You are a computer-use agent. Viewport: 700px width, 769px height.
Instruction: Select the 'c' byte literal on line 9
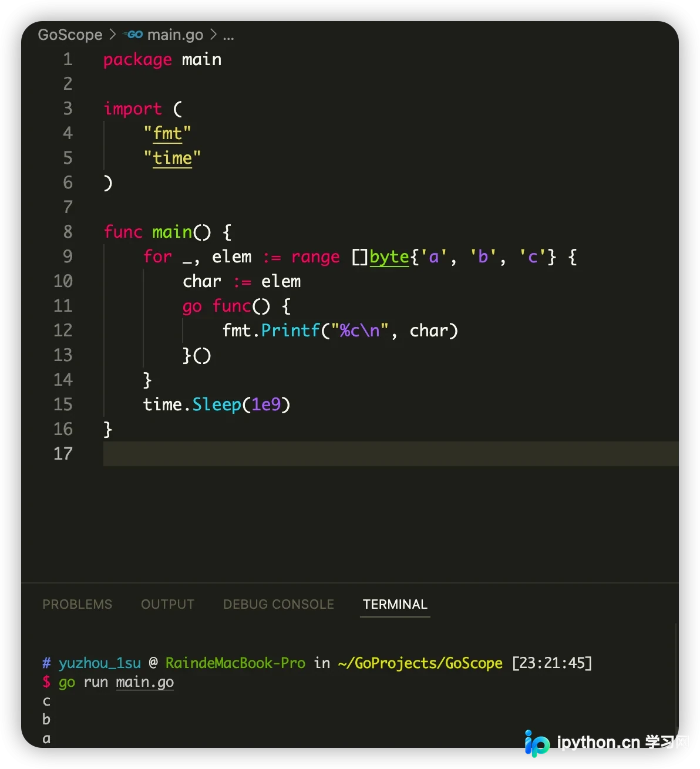[533, 257]
